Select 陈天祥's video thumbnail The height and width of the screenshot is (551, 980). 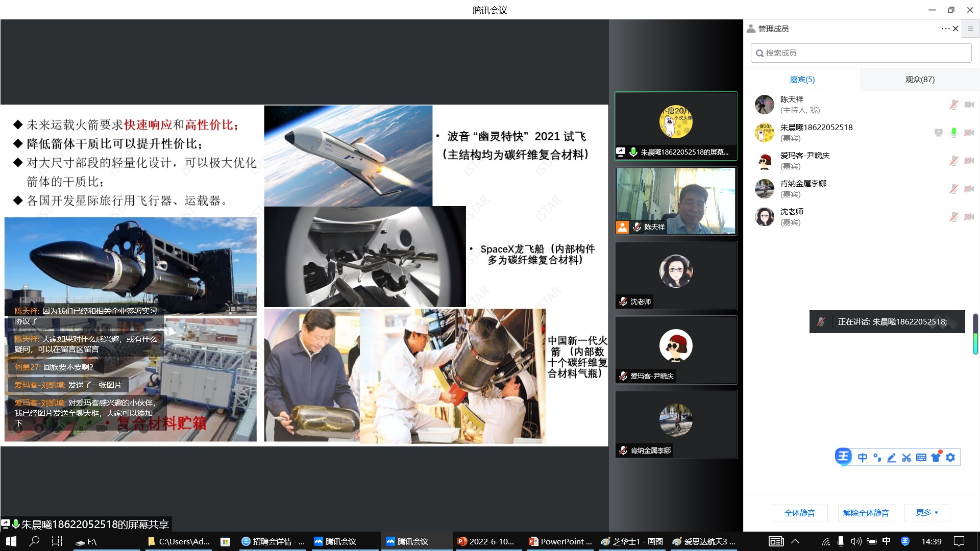point(676,201)
